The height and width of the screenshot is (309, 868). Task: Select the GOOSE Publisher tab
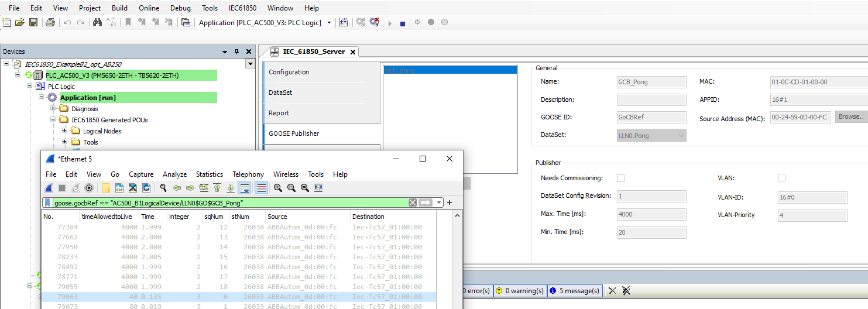294,133
